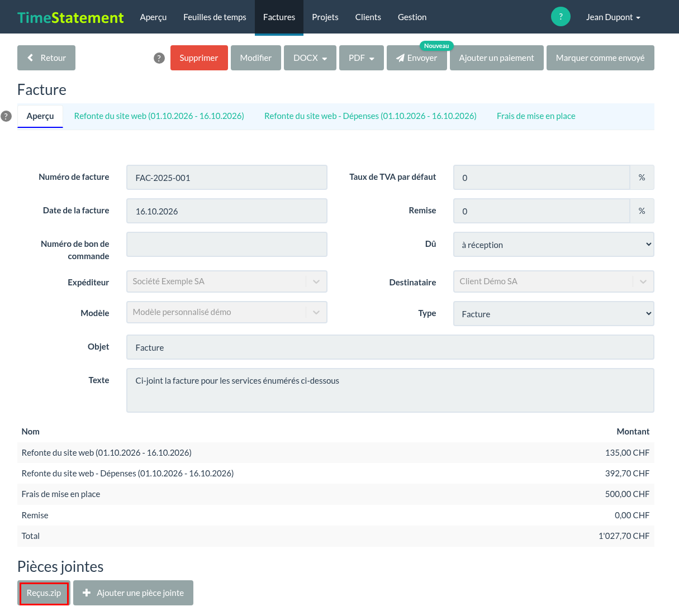Click Ajouter une pièce jointe

click(133, 593)
